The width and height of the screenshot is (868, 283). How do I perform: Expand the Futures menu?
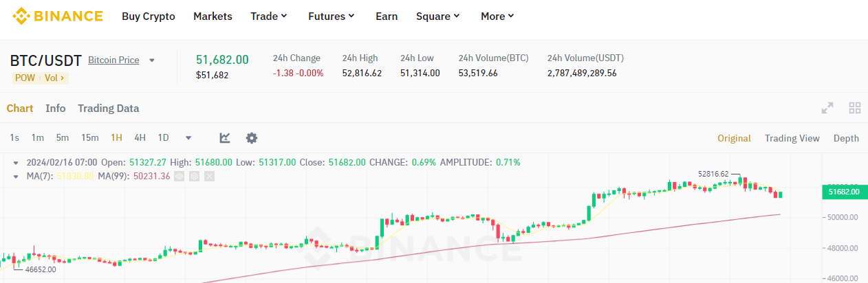(x=332, y=16)
